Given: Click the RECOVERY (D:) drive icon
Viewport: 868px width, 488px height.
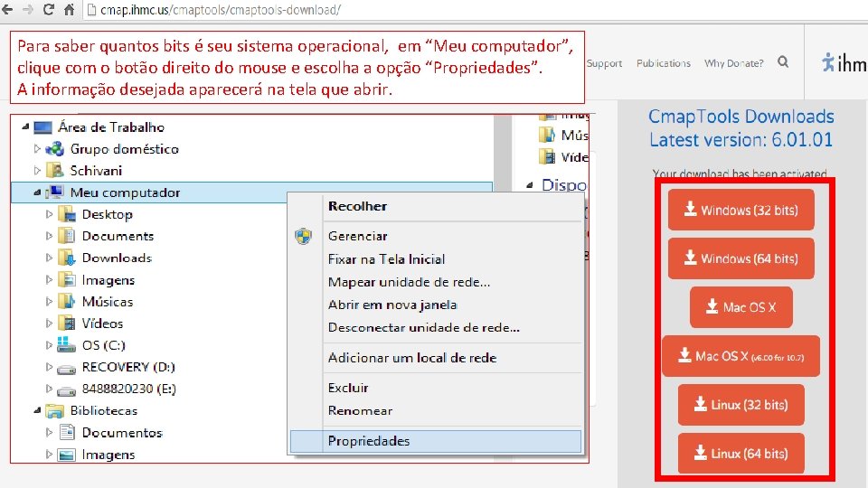Looking at the screenshot, I should (66, 368).
